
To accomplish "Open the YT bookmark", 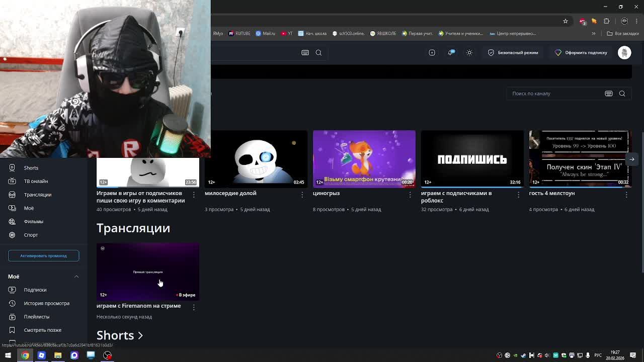I will tap(287, 34).
